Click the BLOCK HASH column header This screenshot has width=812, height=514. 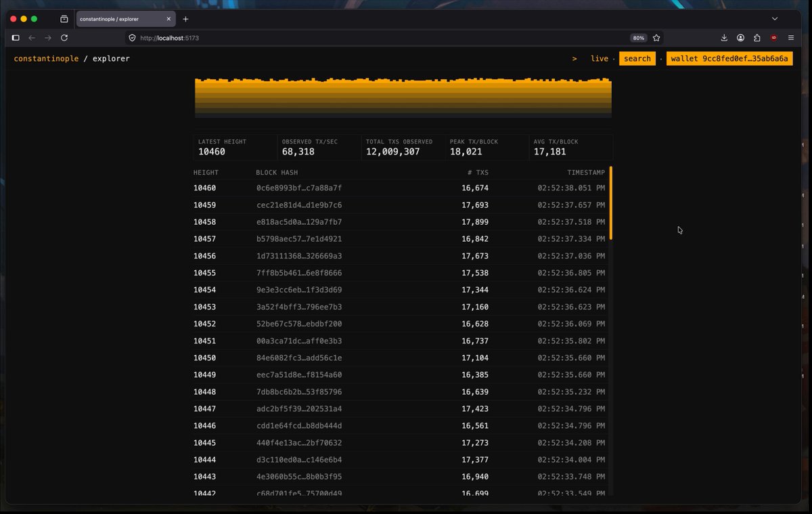click(277, 173)
